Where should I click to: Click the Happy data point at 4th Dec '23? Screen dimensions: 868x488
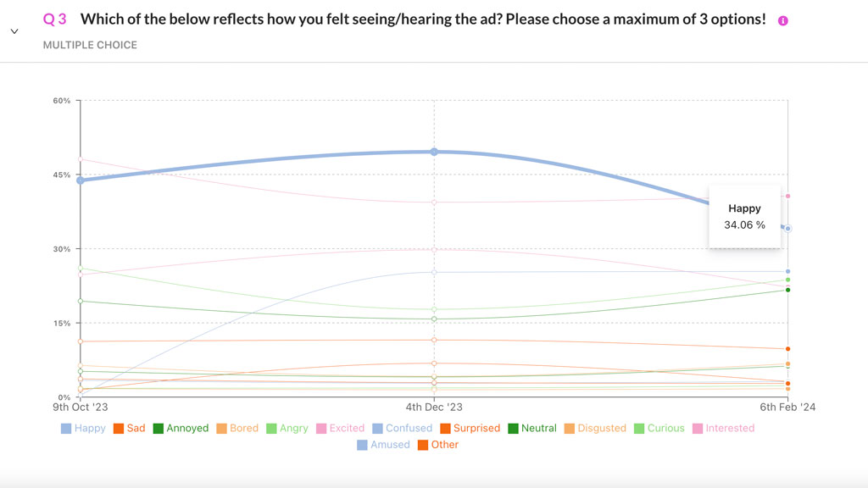(x=434, y=152)
